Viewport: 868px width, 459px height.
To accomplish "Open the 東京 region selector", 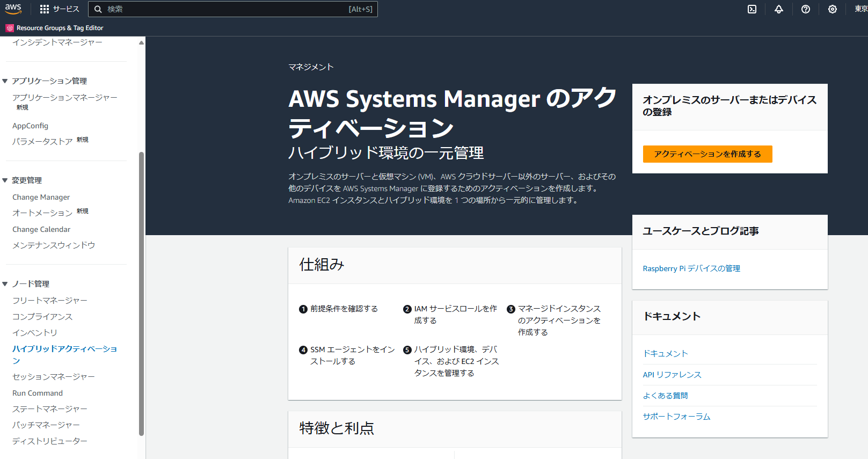I will tap(861, 9).
